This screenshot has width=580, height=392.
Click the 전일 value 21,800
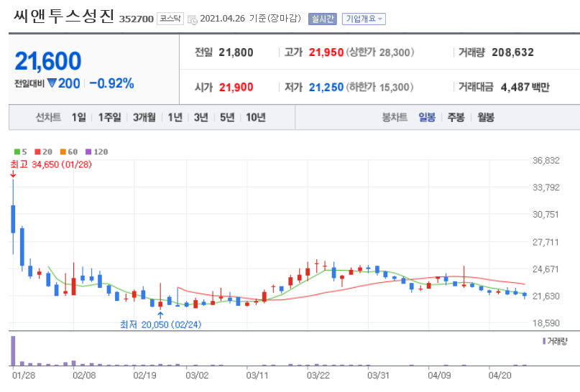pyautogui.click(x=236, y=52)
